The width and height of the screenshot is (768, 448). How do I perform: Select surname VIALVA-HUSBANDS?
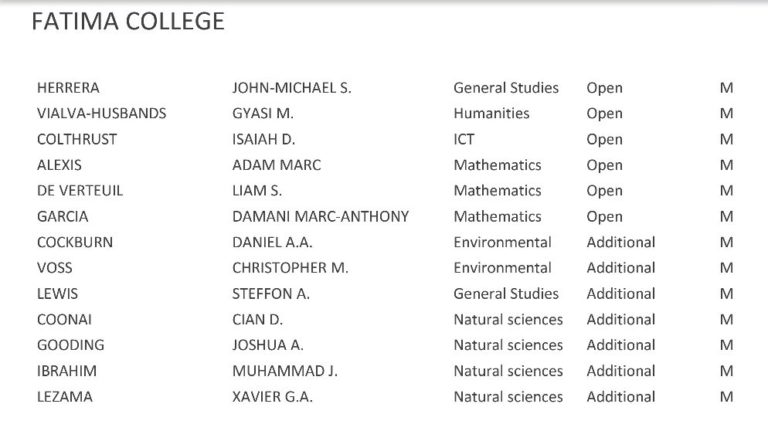pos(101,113)
